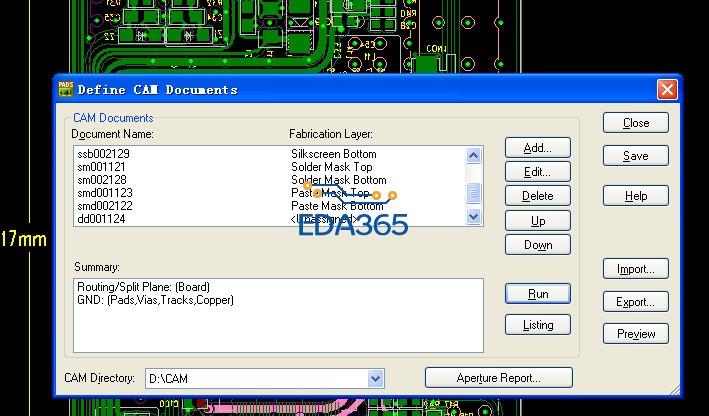Delete the selected CAM document

click(538, 196)
